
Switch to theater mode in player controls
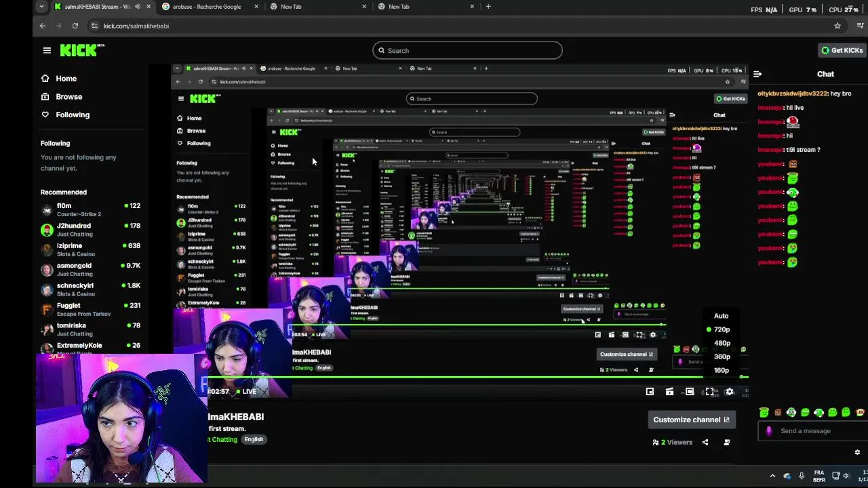point(690,392)
